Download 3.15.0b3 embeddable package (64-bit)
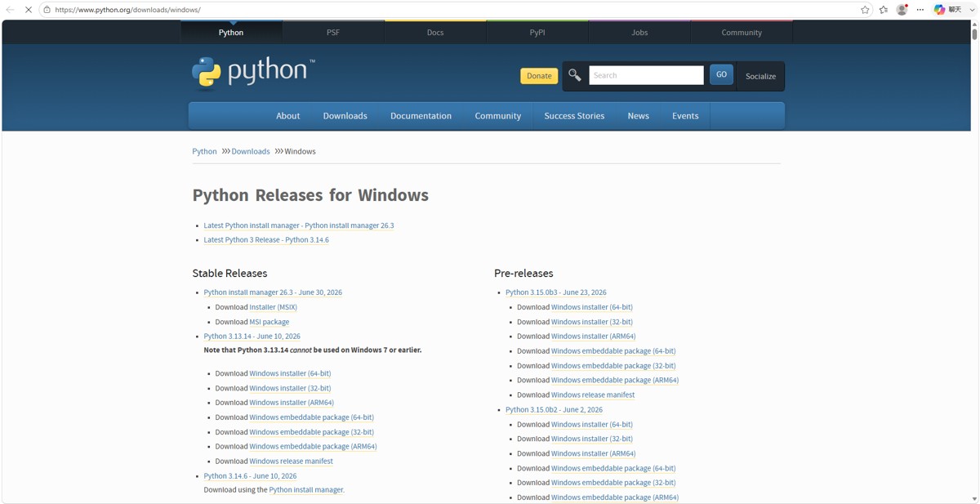The height and width of the screenshot is (504, 980). (613, 351)
